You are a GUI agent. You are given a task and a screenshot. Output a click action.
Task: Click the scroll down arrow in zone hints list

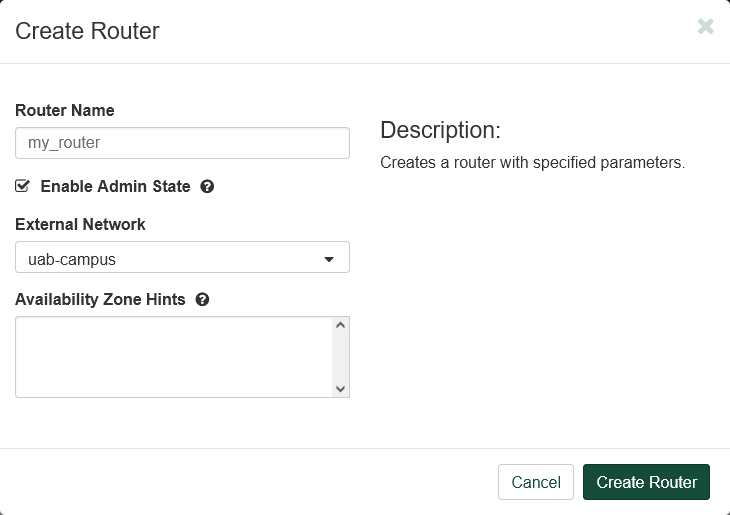click(x=340, y=388)
